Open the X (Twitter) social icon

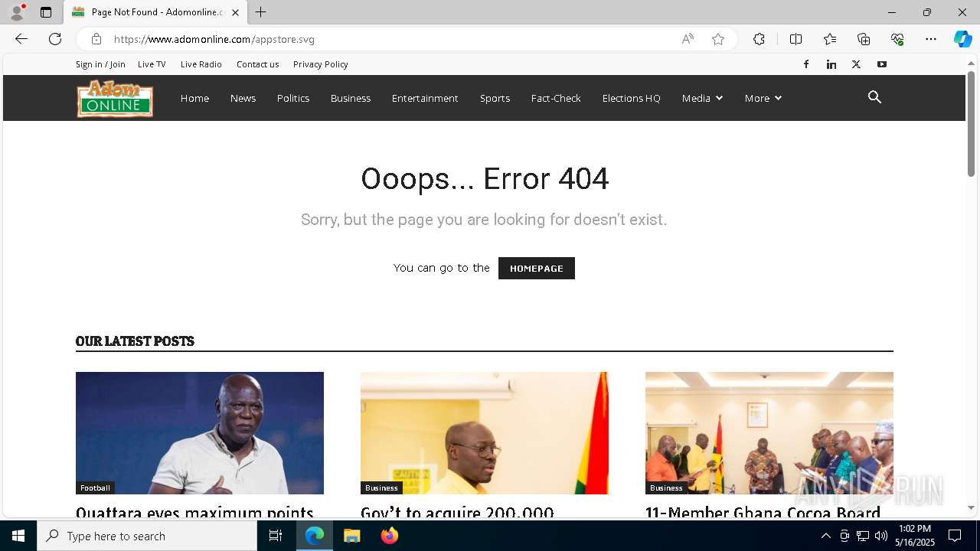click(857, 64)
